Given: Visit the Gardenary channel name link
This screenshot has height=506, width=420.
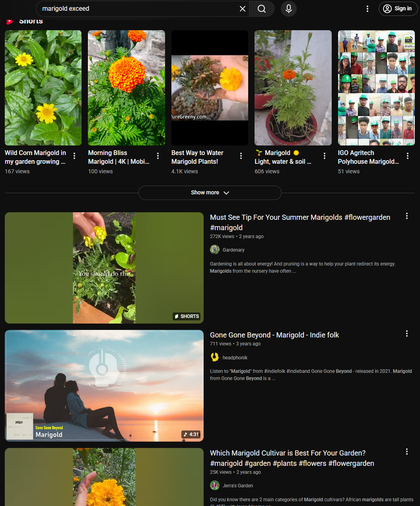Looking at the screenshot, I should pos(233,250).
